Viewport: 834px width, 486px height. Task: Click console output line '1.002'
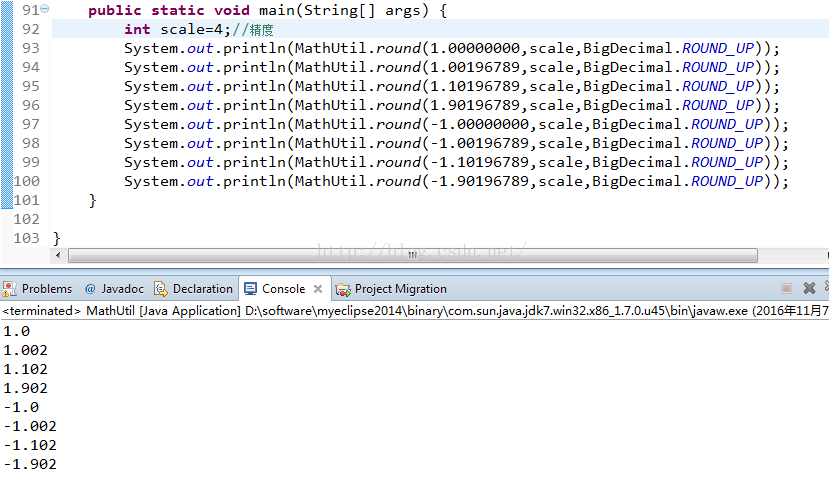pos(26,350)
